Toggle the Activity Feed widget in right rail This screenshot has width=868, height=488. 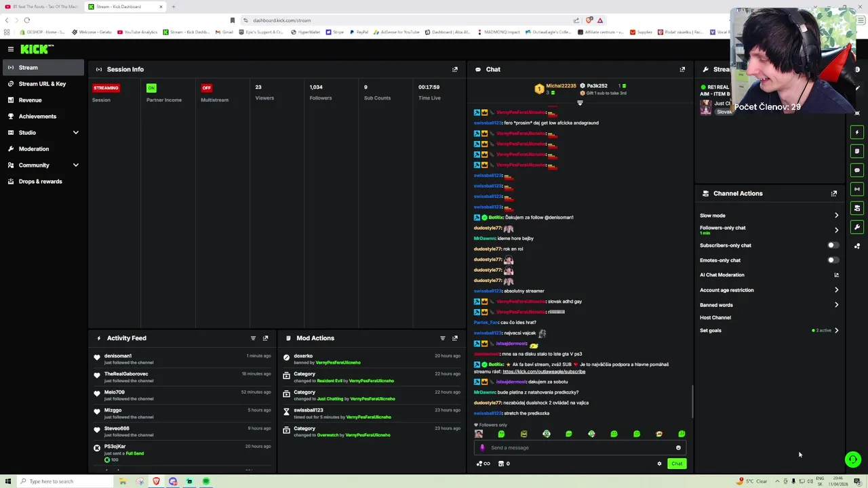click(x=857, y=132)
